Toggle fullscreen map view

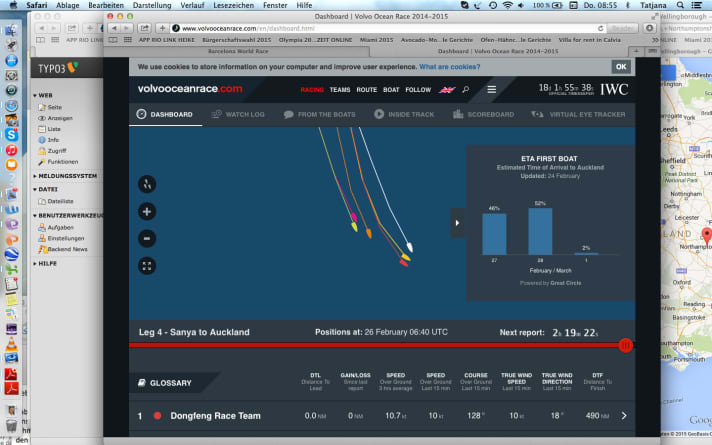coord(147,266)
